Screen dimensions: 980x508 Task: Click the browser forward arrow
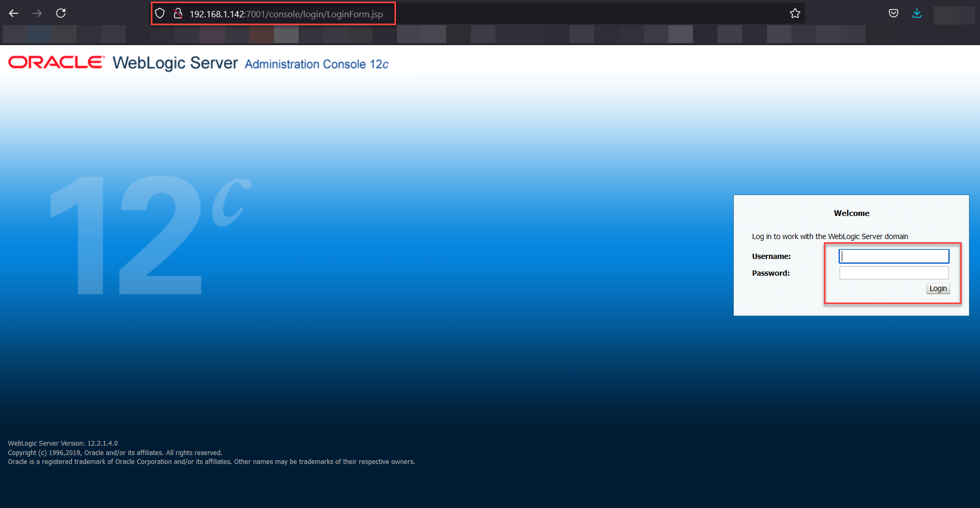click(x=37, y=13)
